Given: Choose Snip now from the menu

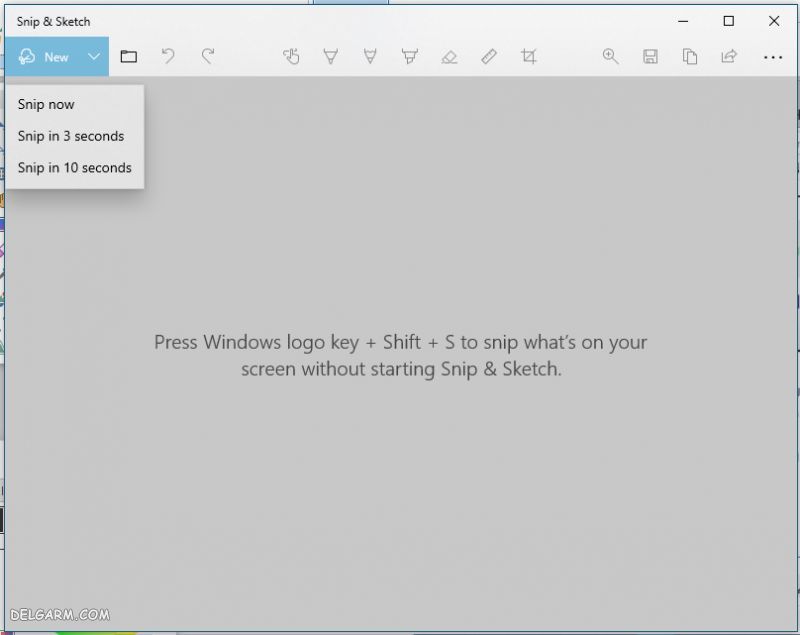Looking at the screenshot, I should (46, 104).
